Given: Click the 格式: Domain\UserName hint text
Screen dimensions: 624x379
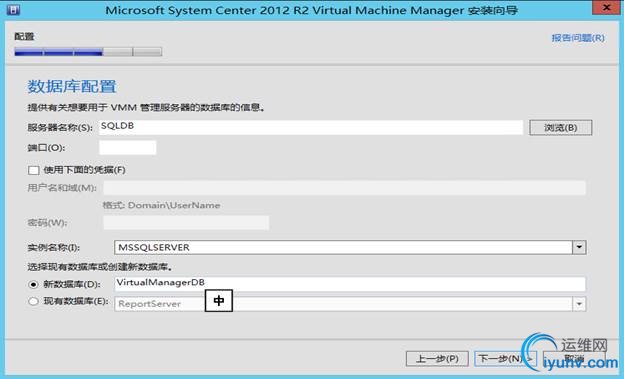Looking at the screenshot, I should [162, 205].
